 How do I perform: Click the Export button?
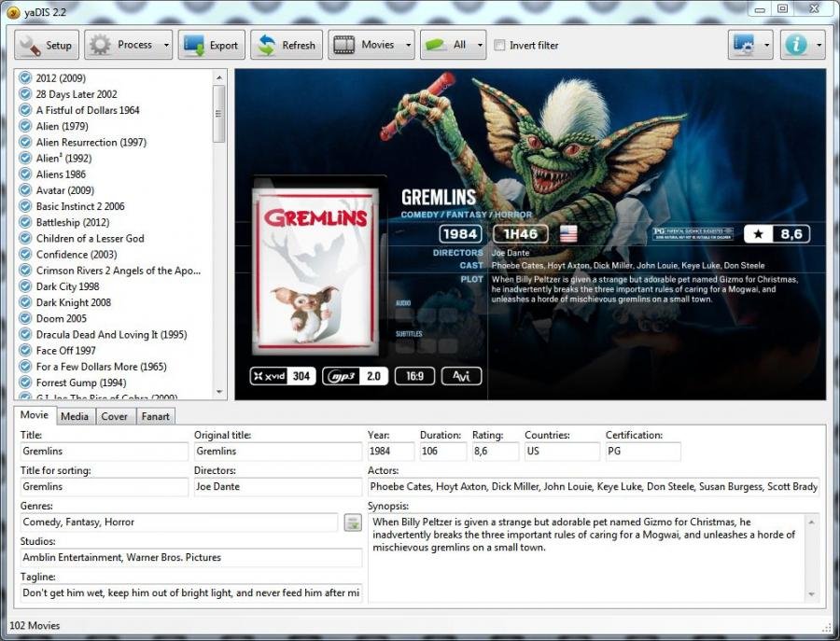pos(212,45)
